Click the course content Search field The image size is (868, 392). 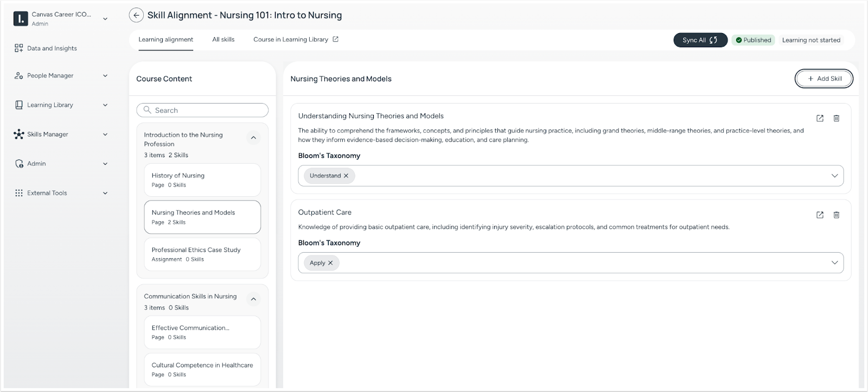click(x=202, y=110)
